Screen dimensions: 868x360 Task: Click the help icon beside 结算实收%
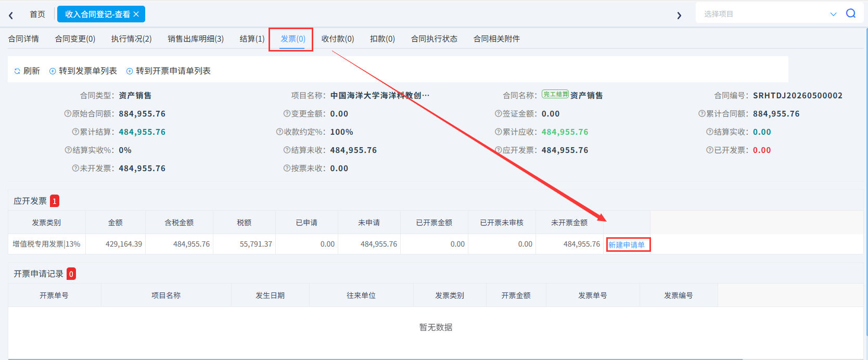(x=68, y=150)
